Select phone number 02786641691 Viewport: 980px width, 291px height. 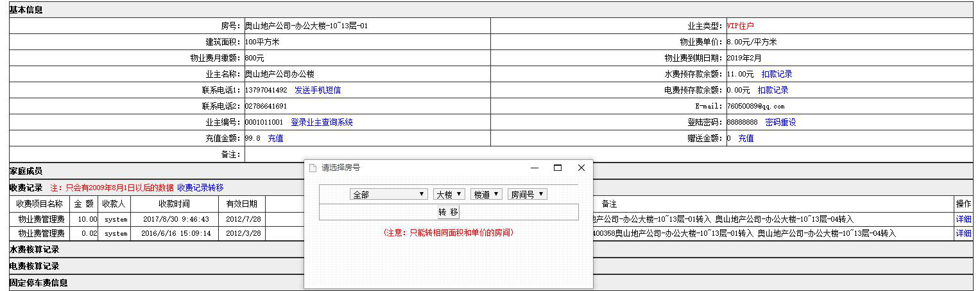[x=266, y=106]
